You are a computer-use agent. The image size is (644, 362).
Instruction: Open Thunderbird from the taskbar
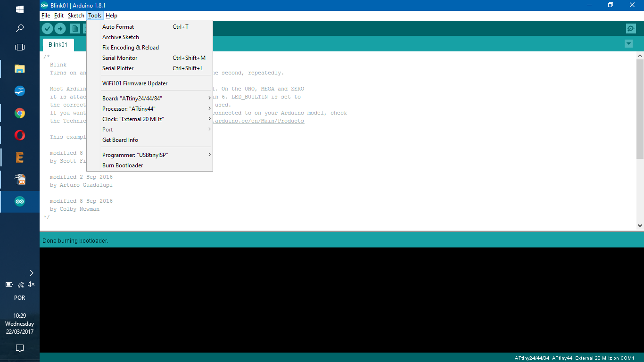[20, 91]
